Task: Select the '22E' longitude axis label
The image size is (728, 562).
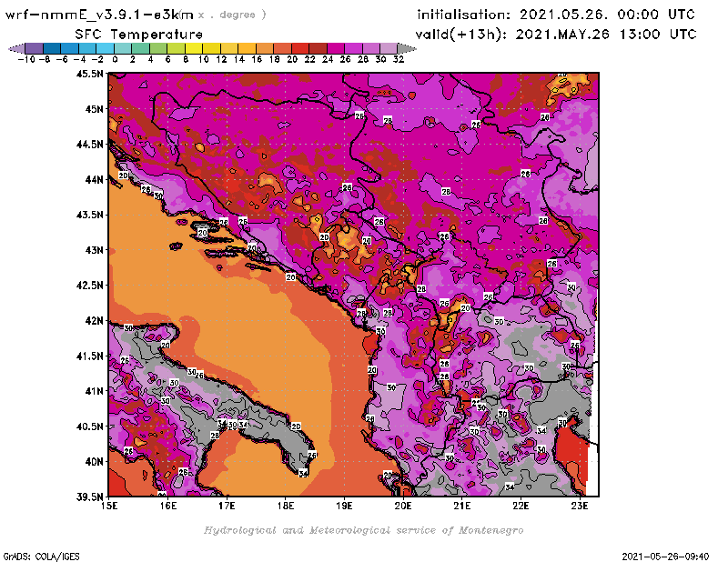Action: tap(521, 506)
